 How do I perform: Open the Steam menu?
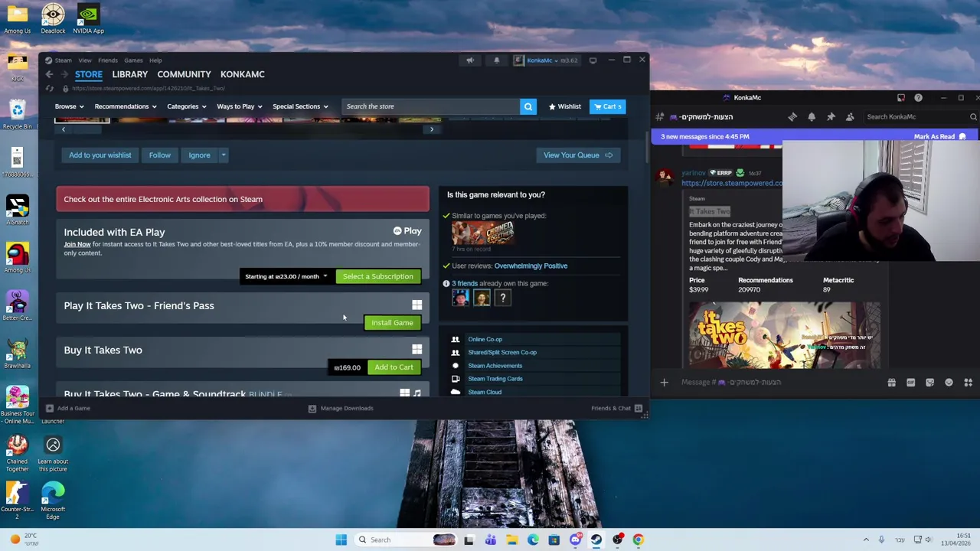pos(63,60)
